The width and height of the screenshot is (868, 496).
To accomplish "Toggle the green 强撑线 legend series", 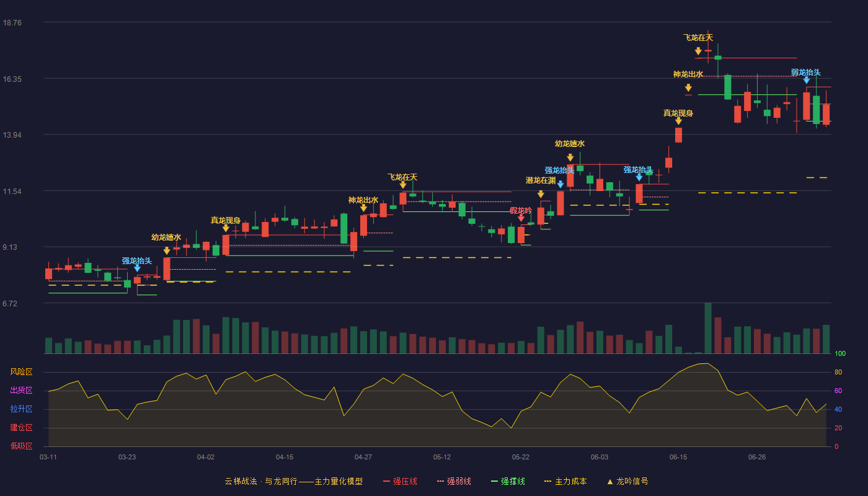I will (508, 481).
